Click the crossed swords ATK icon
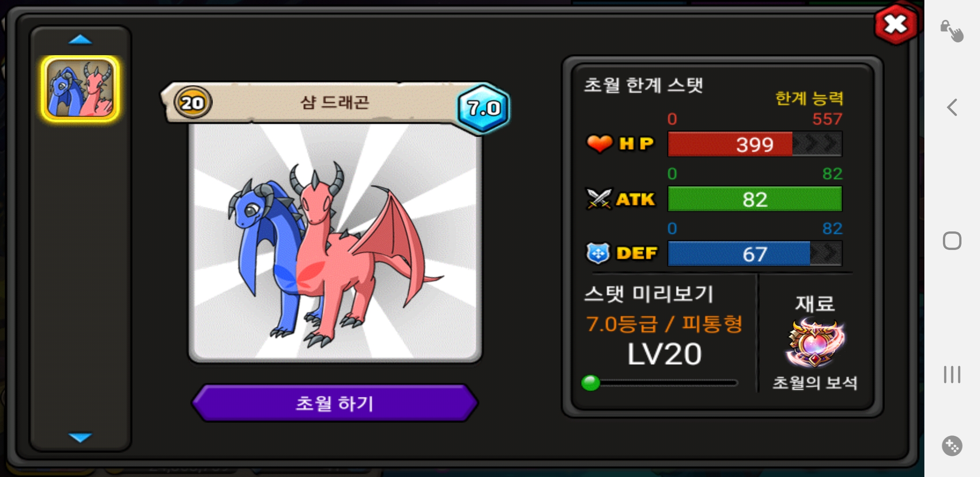Image resolution: width=980 pixels, height=477 pixels. coord(599,199)
